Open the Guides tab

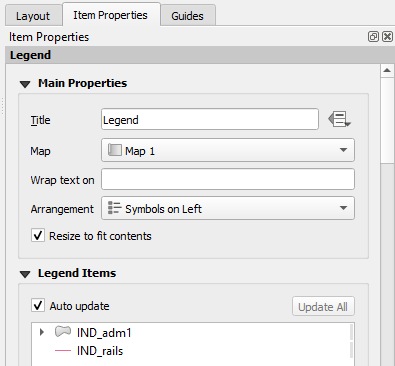click(x=187, y=16)
